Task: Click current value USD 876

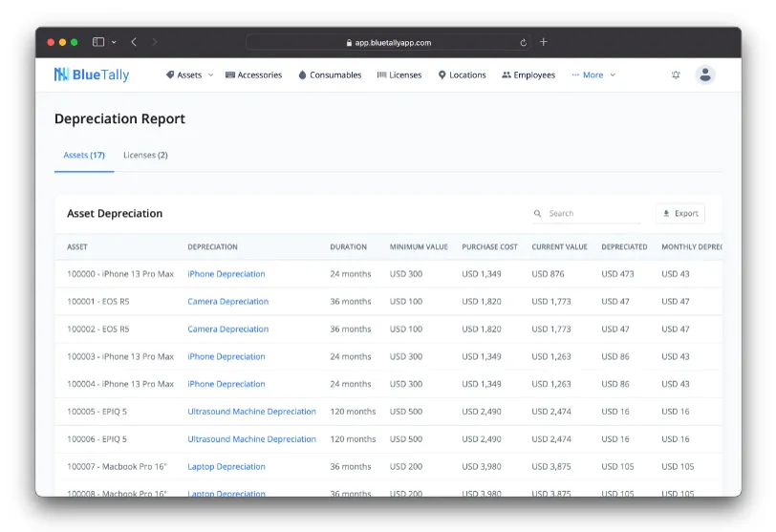Action: pyautogui.click(x=548, y=274)
